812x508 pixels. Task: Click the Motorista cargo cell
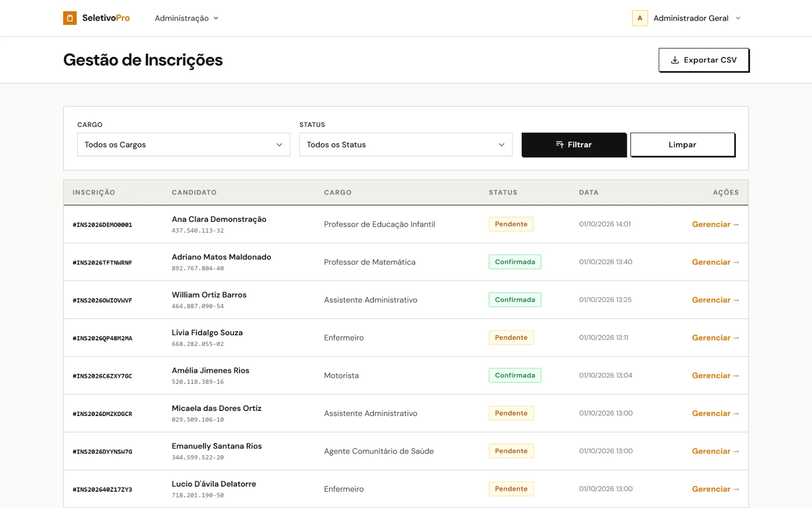click(341, 376)
